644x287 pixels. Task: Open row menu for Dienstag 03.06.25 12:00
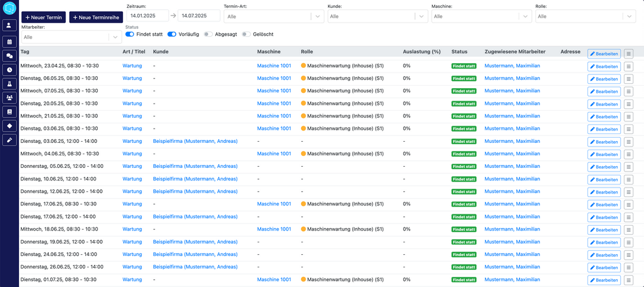pyautogui.click(x=628, y=142)
